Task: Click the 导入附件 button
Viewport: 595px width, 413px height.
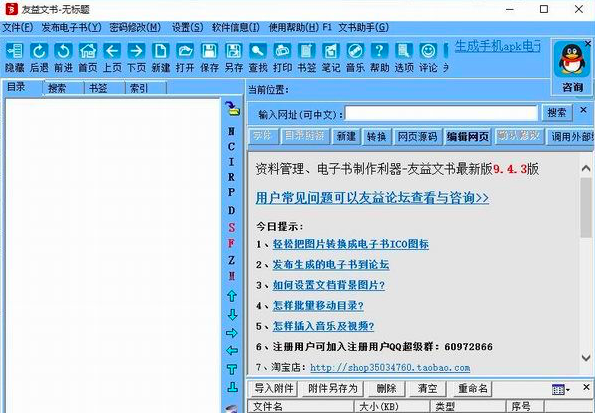Action: click(x=274, y=388)
